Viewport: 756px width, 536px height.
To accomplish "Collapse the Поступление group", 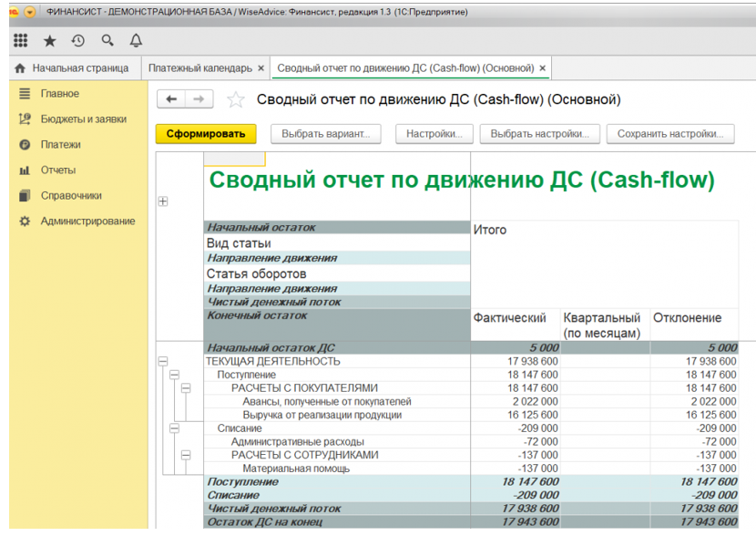I will click(175, 375).
